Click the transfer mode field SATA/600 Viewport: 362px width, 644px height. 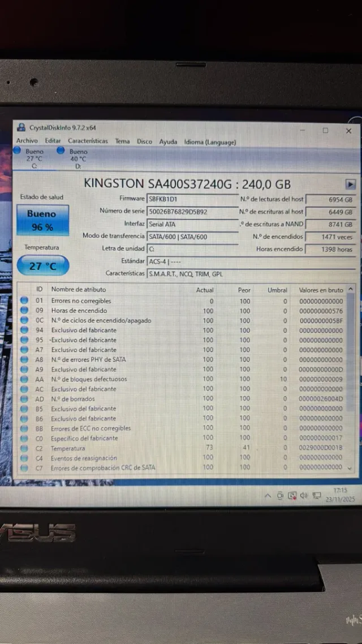pos(192,237)
